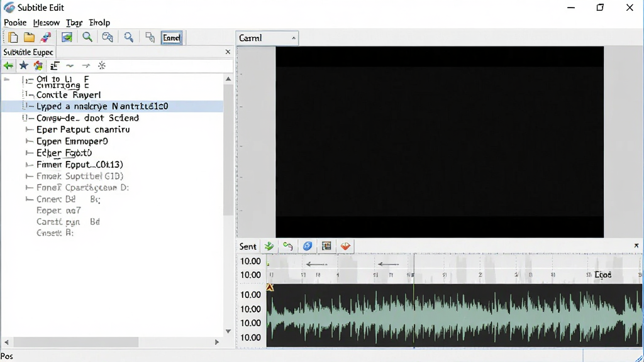The height and width of the screenshot is (362, 644).
Task: Click the new file icon in toolbar
Action: click(13, 37)
